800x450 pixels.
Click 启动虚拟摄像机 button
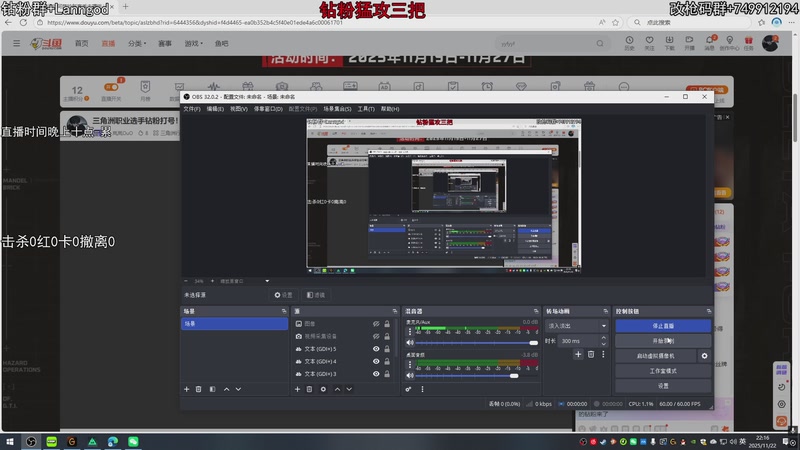(656, 356)
